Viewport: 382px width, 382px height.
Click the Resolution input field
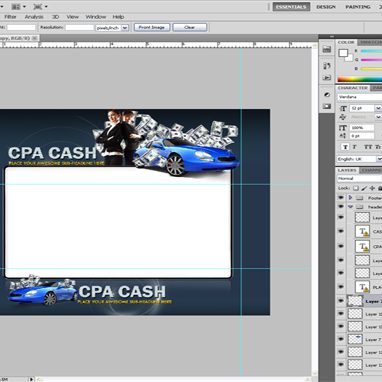point(79,28)
